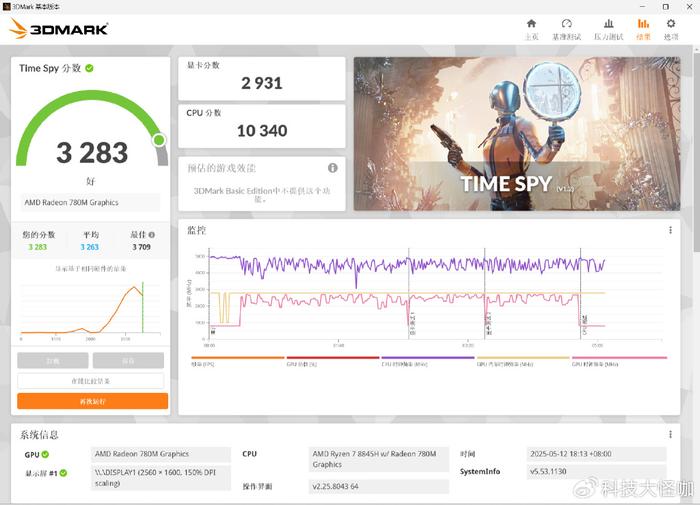Click the rating word 好 under the score

coord(91,181)
